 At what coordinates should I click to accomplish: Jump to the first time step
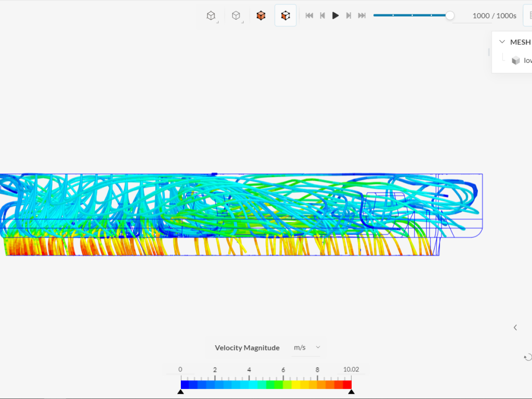coord(309,15)
